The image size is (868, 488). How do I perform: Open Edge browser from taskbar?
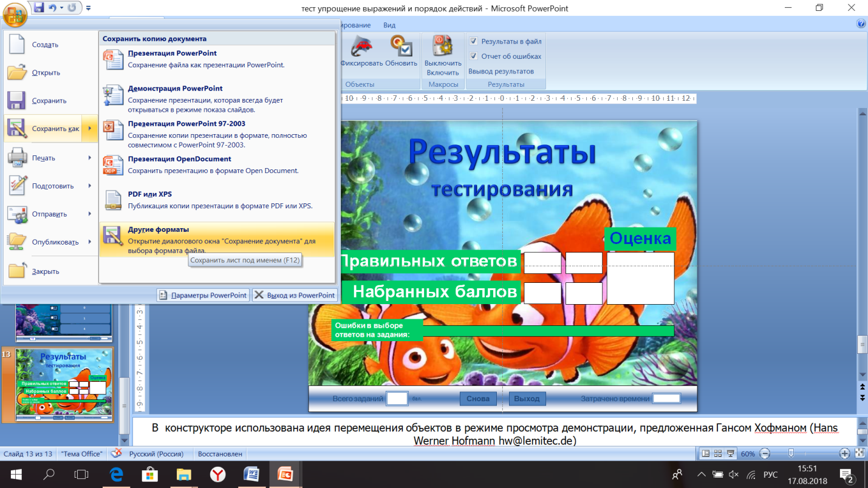[x=115, y=475]
